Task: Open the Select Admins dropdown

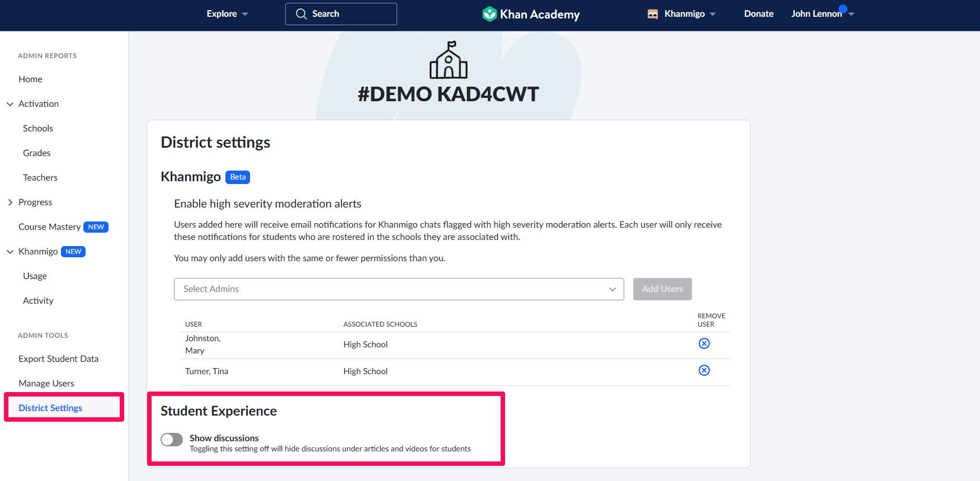Action: tap(399, 289)
